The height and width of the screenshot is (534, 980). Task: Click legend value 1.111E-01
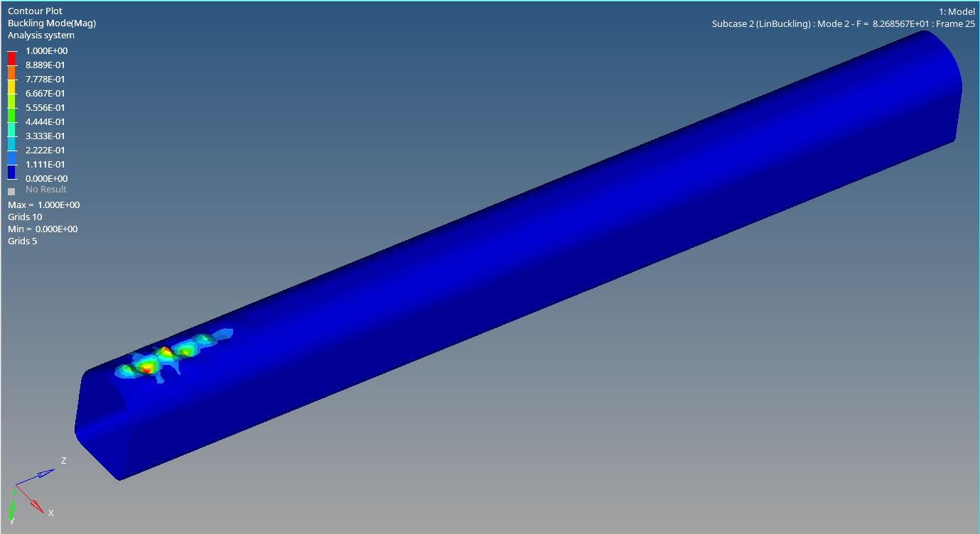45,165
